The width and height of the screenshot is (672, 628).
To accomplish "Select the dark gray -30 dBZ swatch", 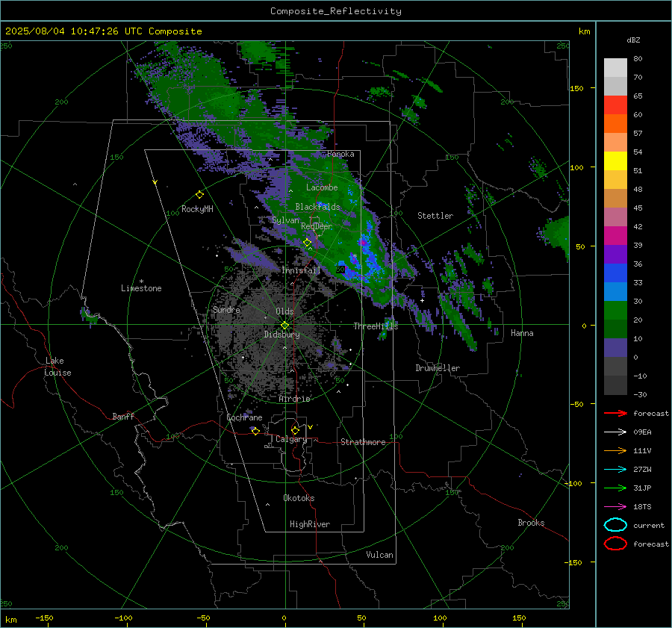I will [615, 385].
